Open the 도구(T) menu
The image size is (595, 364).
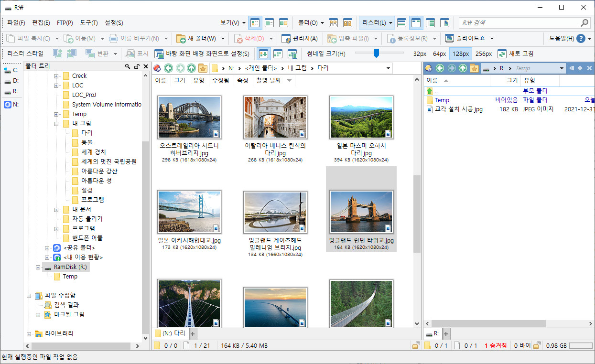pos(89,22)
